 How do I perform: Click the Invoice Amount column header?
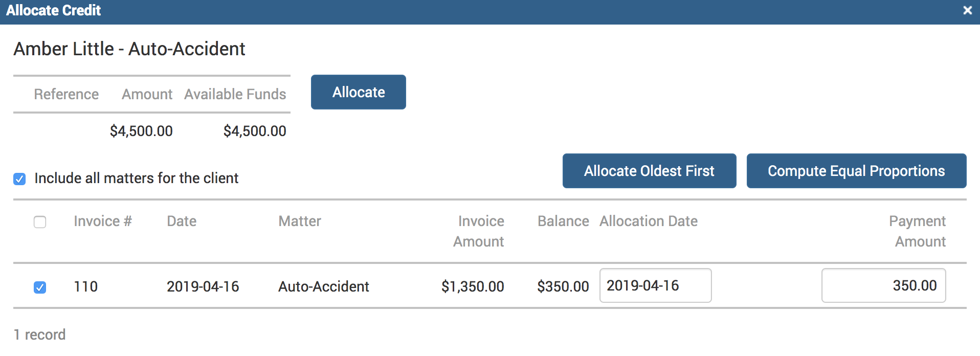click(479, 231)
